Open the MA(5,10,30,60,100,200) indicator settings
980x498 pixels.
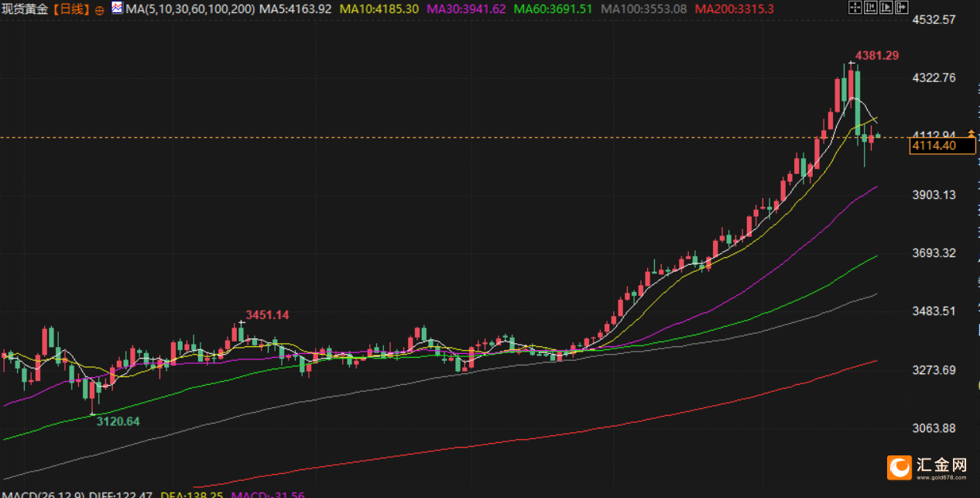(190, 9)
